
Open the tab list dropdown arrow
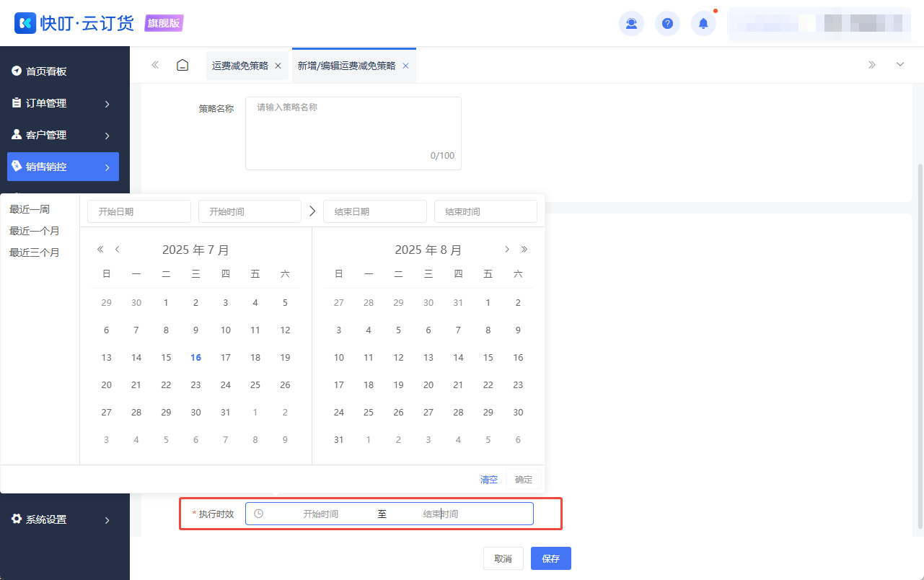[x=900, y=65]
